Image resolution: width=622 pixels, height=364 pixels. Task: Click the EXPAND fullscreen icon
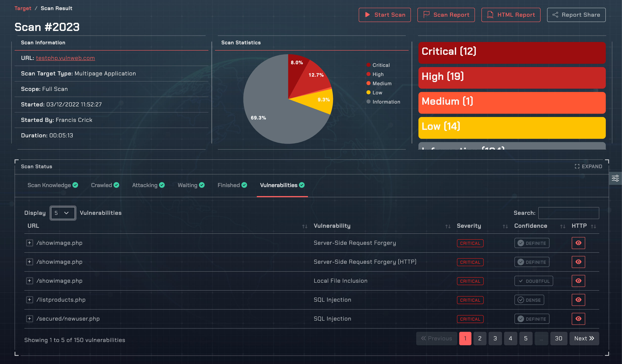point(577,166)
